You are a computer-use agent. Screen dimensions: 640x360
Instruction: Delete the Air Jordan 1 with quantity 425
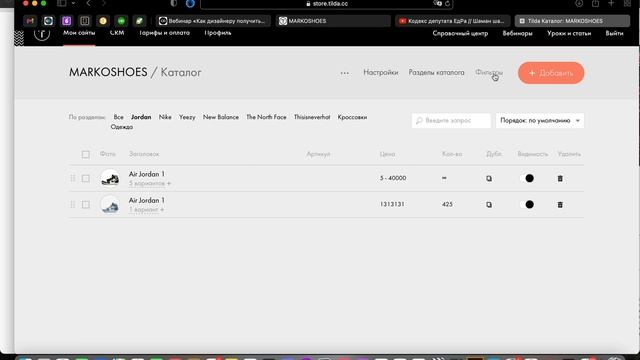[x=560, y=204]
